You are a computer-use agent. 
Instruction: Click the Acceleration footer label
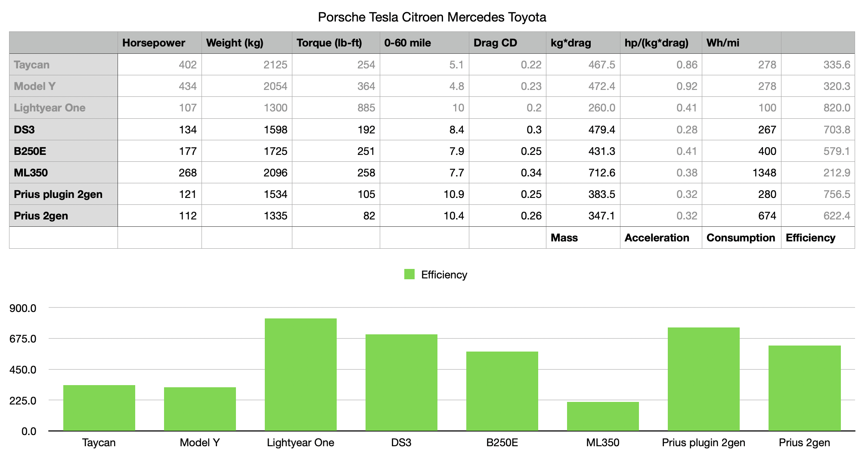click(657, 238)
